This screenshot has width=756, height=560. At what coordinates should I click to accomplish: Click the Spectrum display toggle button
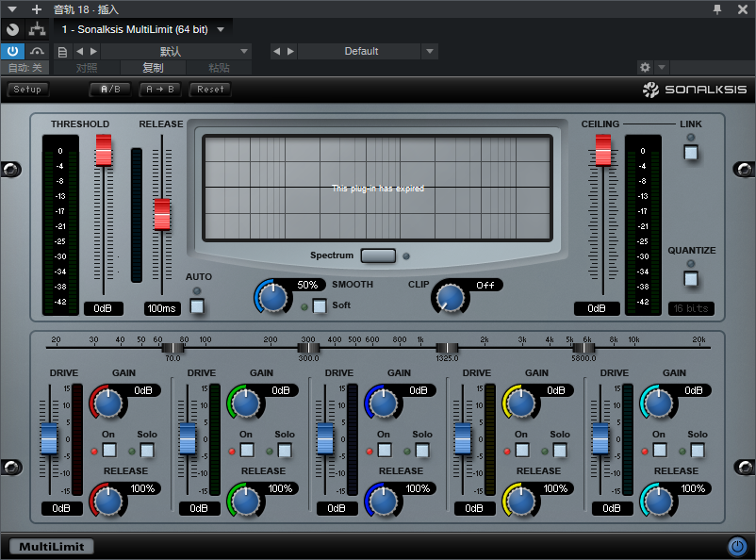click(378, 255)
